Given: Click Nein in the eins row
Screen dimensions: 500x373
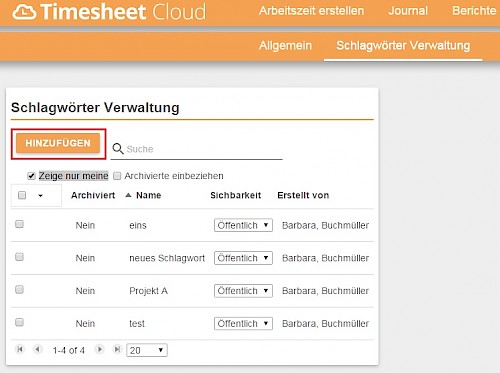Looking at the screenshot, I should 85,225.
